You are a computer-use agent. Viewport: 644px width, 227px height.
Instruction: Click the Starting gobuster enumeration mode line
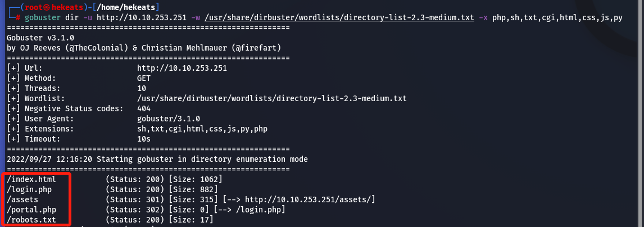pyautogui.click(x=157, y=159)
